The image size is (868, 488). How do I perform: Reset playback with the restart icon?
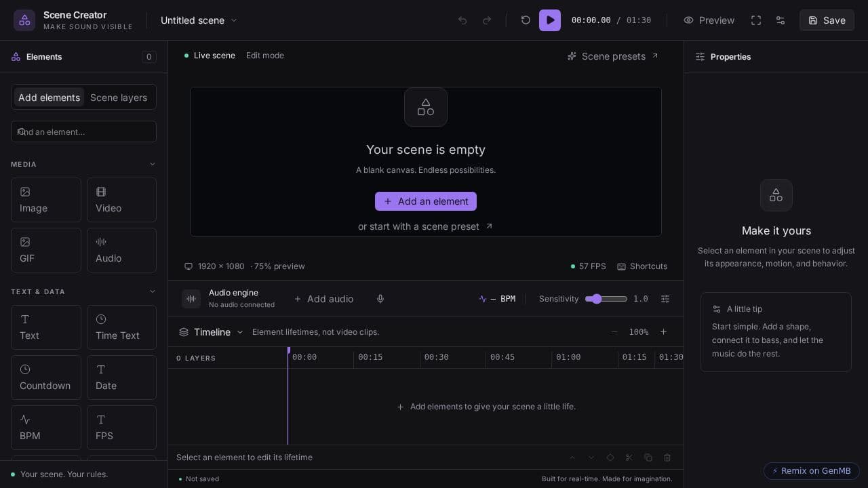click(x=526, y=20)
